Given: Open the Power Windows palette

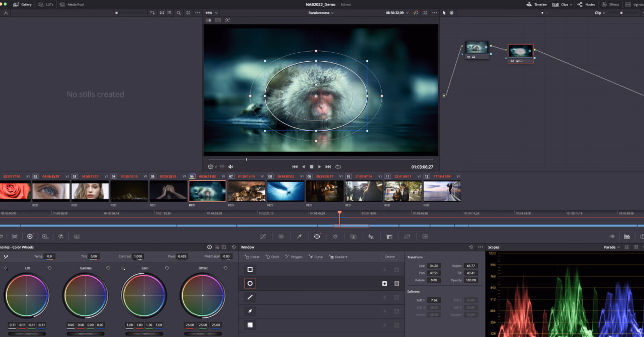Looking at the screenshot, I should click(317, 237).
